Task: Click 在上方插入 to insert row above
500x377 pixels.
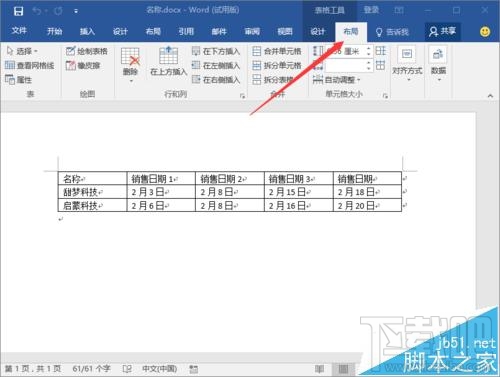Action: [169, 62]
